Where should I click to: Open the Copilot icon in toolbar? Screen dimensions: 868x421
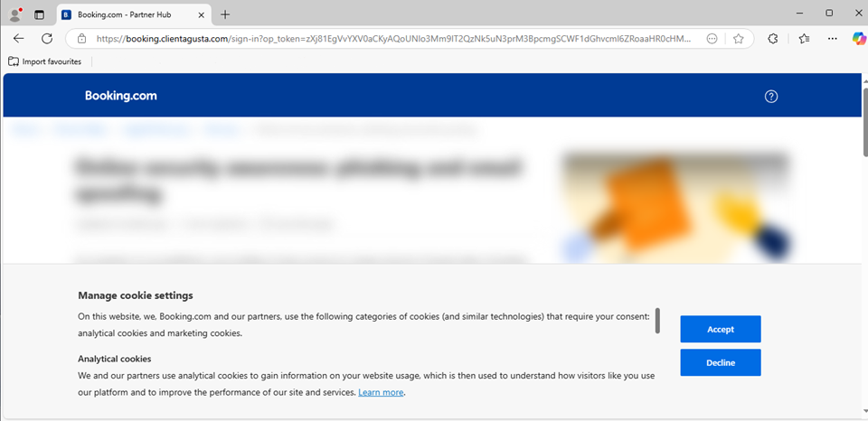[x=859, y=39]
